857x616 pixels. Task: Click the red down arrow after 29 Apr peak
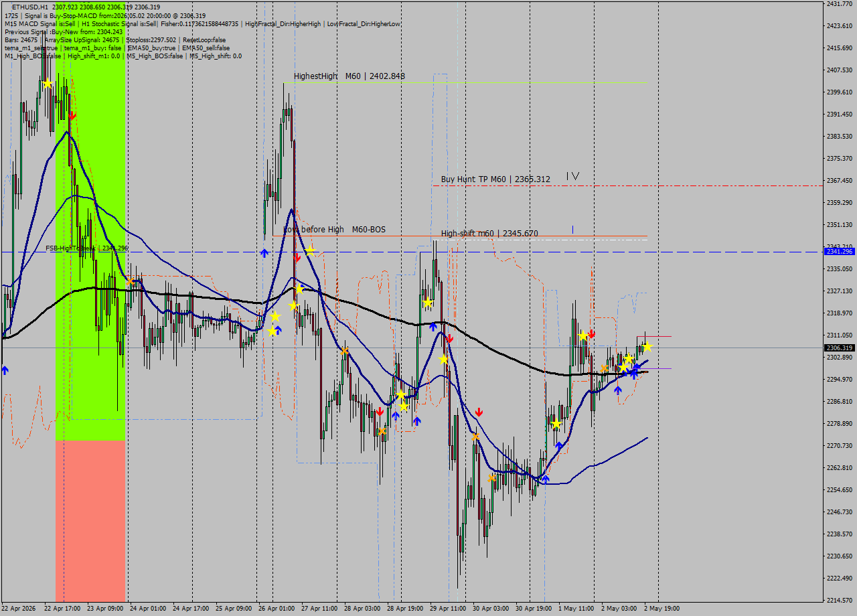click(449, 339)
